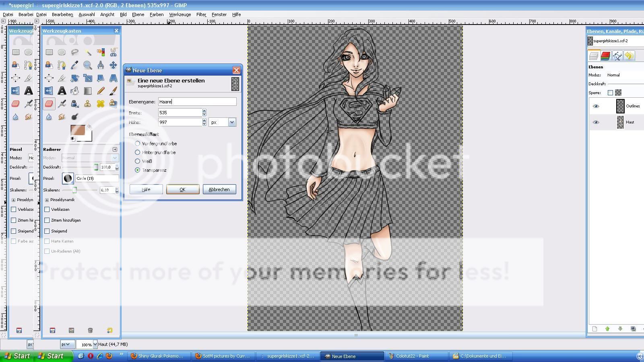Select the Scissors Select tool
644x362 pixels.
click(x=114, y=52)
